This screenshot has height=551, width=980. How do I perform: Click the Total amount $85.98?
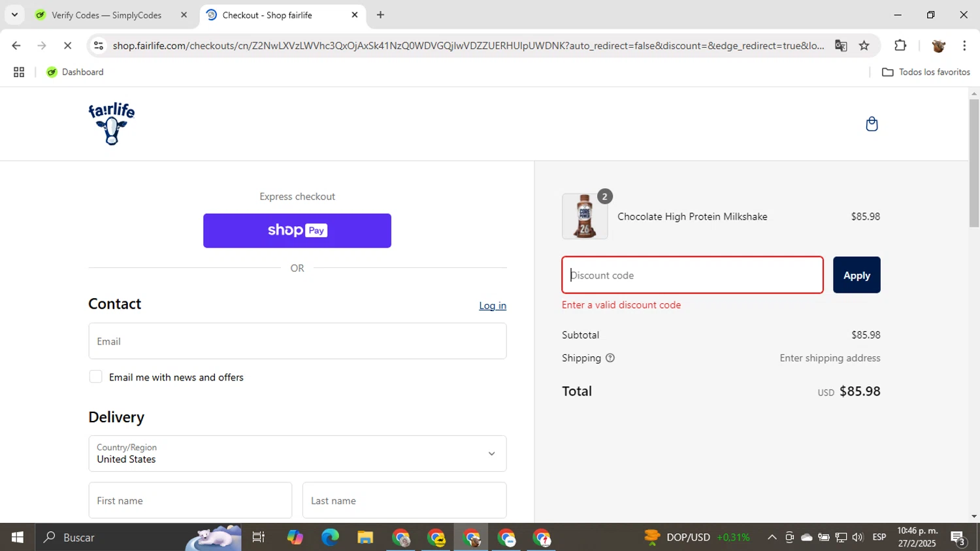tap(860, 391)
